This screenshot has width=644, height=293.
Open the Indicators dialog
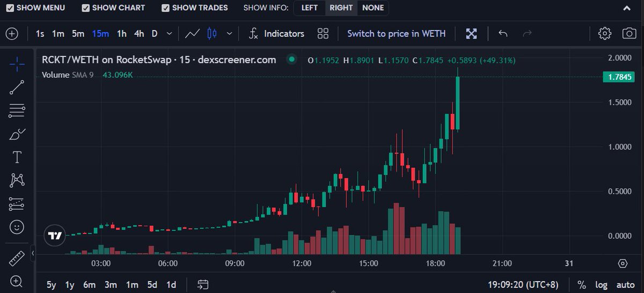pyautogui.click(x=276, y=34)
